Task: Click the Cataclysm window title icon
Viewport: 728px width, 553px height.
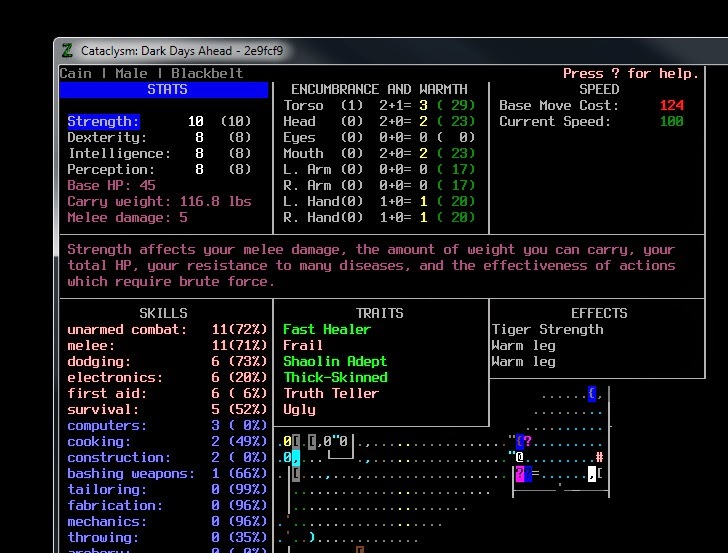Action: (x=67, y=51)
